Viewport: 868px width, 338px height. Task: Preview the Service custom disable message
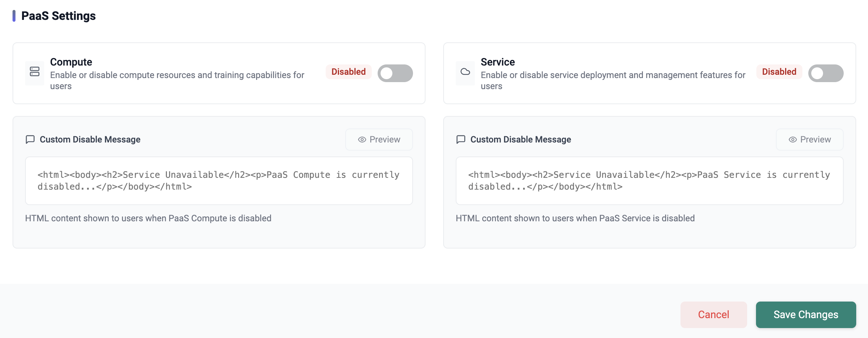tap(809, 140)
